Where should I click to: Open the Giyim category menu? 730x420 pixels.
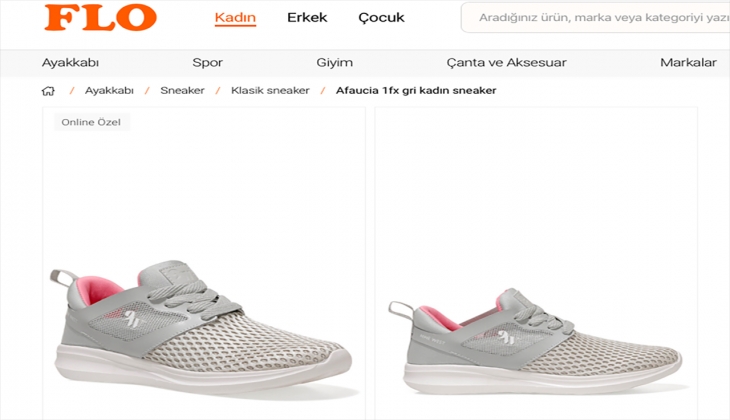click(x=335, y=62)
